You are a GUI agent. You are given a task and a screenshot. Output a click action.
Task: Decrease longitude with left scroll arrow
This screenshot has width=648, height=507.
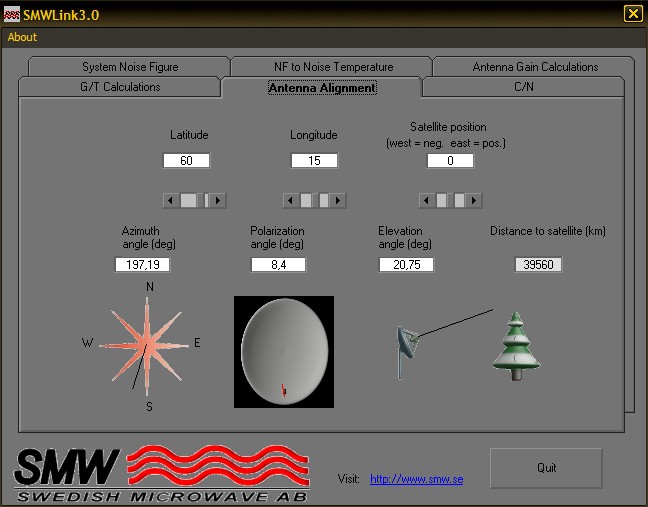(290, 200)
